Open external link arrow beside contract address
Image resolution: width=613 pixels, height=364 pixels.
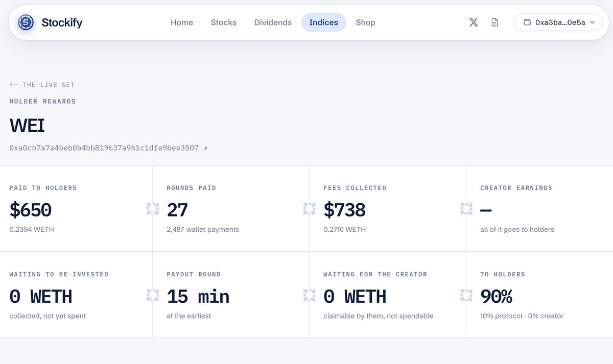coord(205,148)
